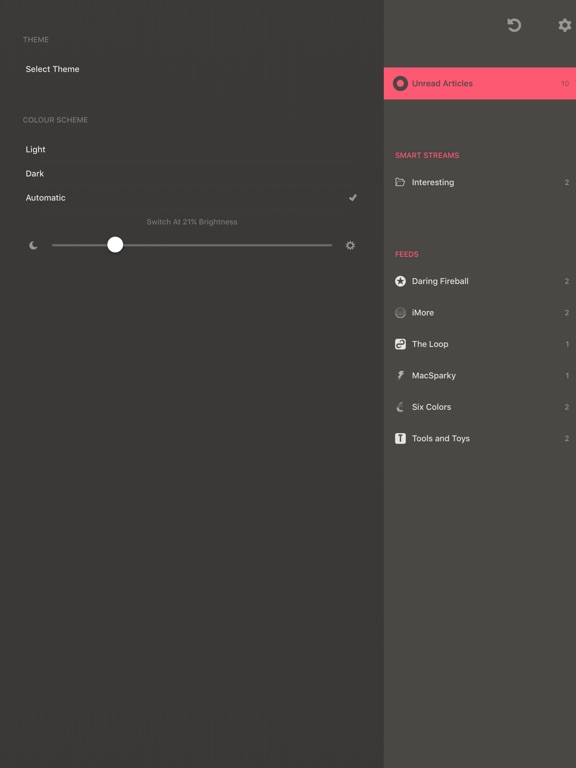Select the Dark colour scheme
576x768 pixels.
(191, 173)
